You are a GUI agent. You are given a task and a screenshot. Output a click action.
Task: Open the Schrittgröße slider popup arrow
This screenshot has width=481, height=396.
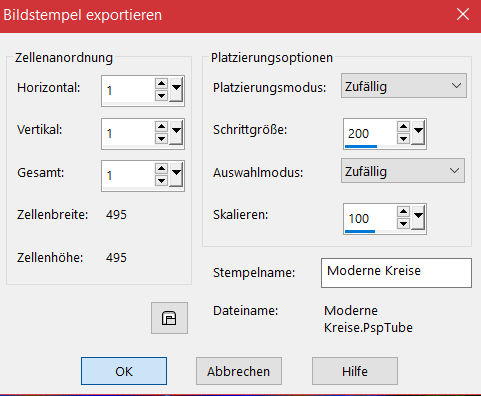(418, 132)
